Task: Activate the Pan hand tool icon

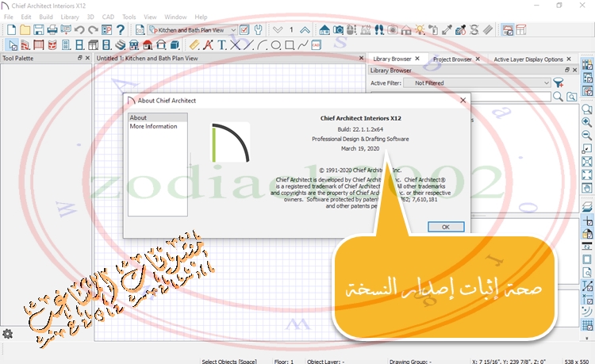Action: pos(586,188)
